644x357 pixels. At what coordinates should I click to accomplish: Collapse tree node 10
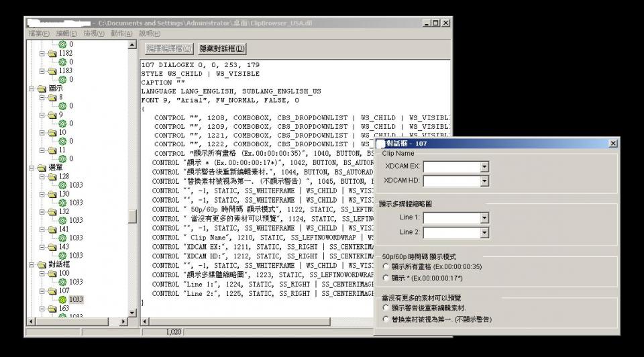[x=42, y=133]
